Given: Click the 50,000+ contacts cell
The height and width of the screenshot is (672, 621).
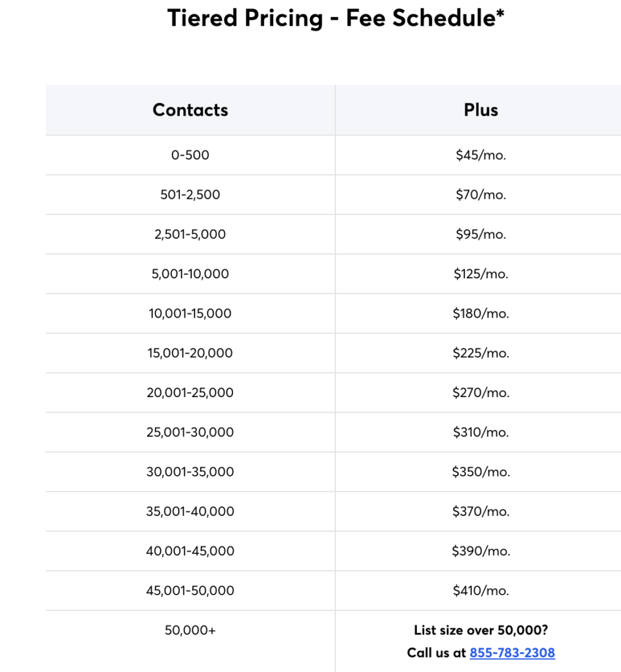Looking at the screenshot, I should pos(190,630).
